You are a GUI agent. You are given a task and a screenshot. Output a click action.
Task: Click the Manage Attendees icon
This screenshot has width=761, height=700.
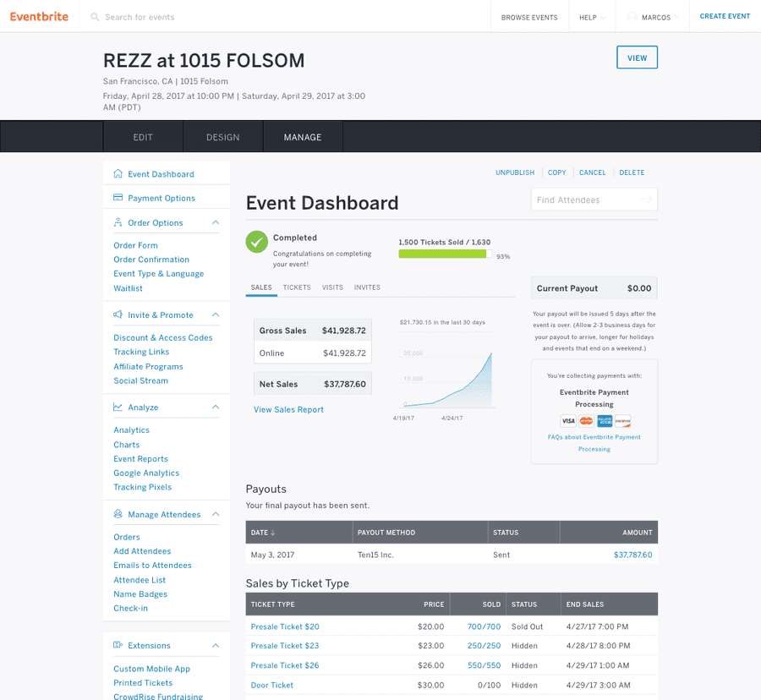(x=119, y=514)
